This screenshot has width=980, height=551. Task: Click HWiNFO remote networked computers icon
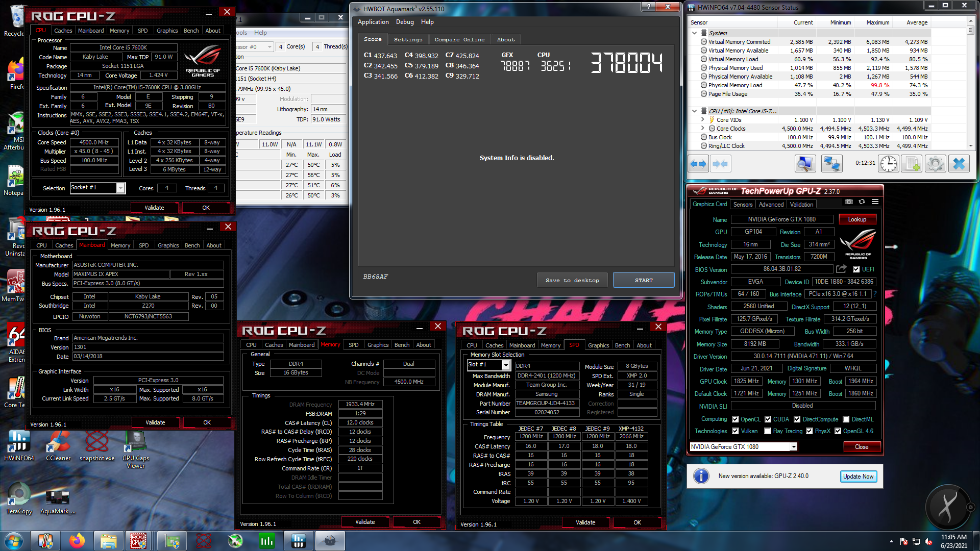pos(831,164)
